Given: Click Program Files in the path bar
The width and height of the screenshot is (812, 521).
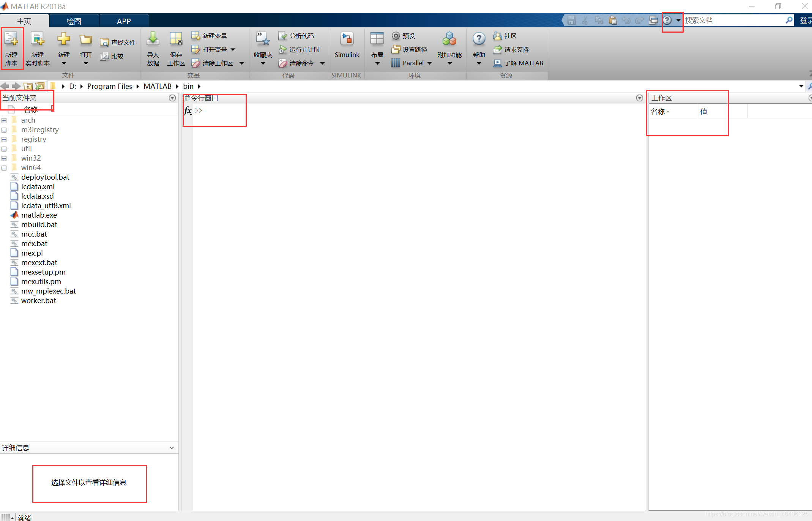Looking at the screenshot, I should tap(110, 86).
